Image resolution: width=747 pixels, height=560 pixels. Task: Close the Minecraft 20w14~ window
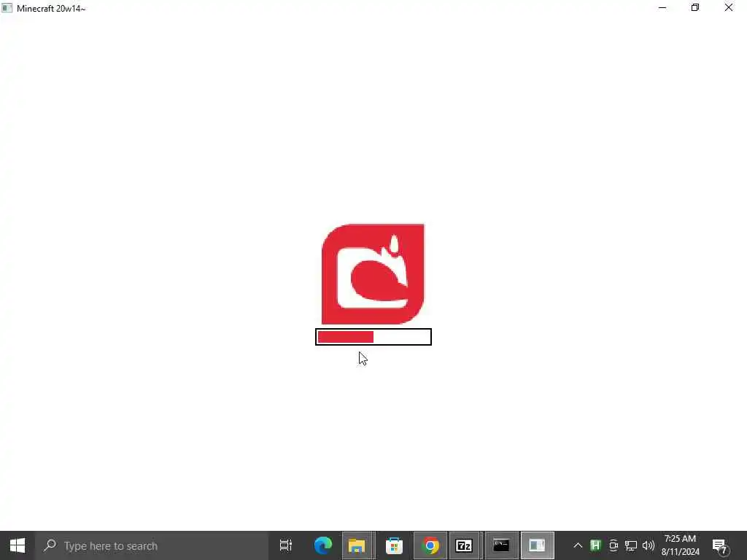pos(729,7)
